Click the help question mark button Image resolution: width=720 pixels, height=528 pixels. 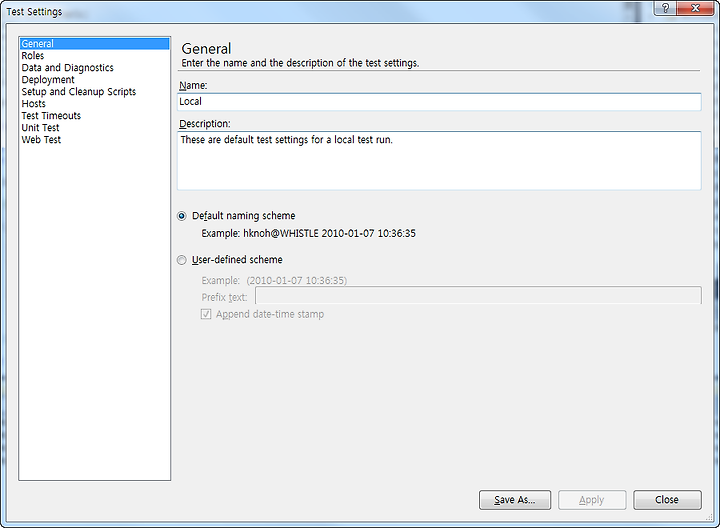point(665,8)
